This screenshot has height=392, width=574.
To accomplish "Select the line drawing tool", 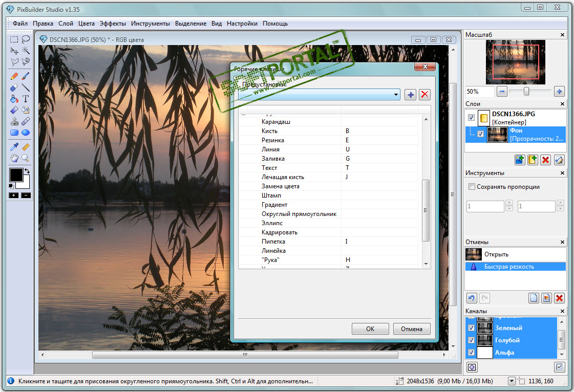I will 26,88.
